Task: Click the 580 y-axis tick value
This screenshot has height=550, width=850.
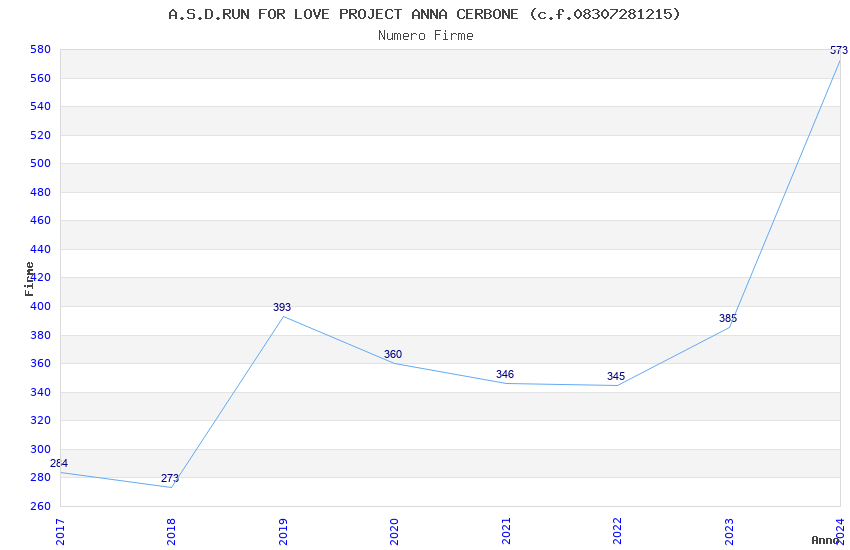Action: coord(41,49)
